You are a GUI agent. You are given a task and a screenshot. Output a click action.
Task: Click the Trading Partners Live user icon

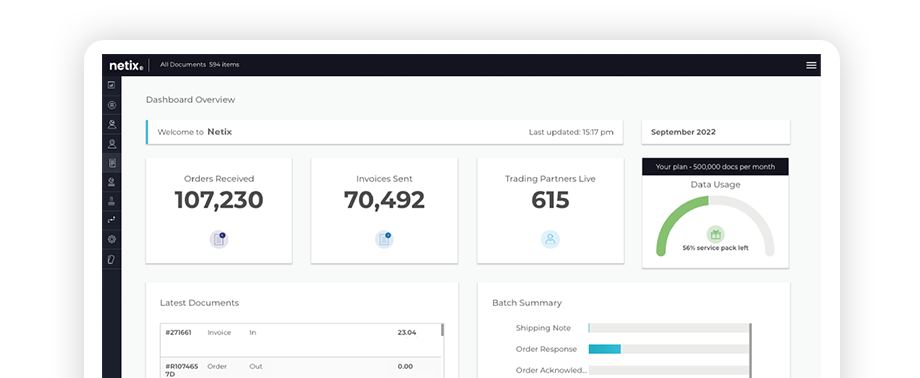550,239
